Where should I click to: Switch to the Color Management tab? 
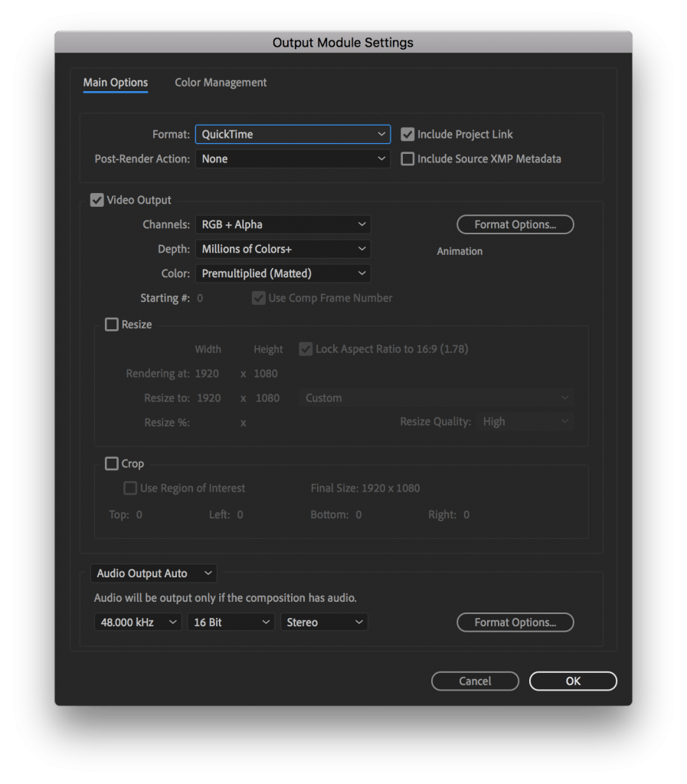click(221, 82)
